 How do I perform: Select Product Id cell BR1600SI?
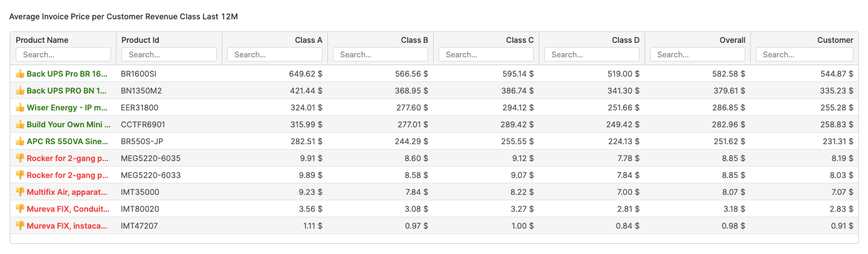click(x=139, y=74)
